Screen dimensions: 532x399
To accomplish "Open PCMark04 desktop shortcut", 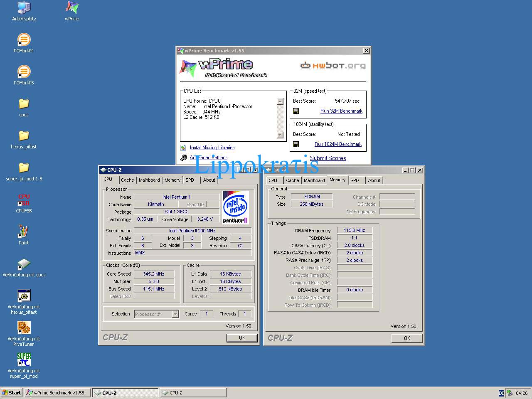I will coord(24,43).
